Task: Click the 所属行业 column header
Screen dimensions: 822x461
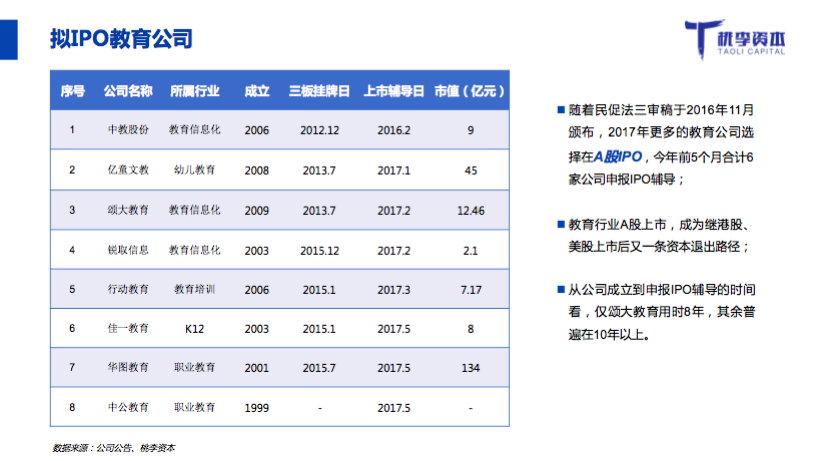Action: click(x=194, y=91)
